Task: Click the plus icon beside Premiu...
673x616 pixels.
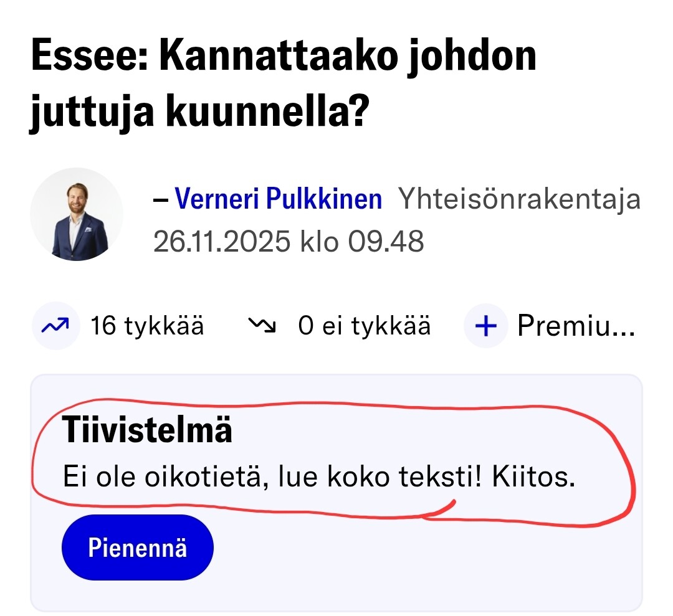Action: pos(486,325)
